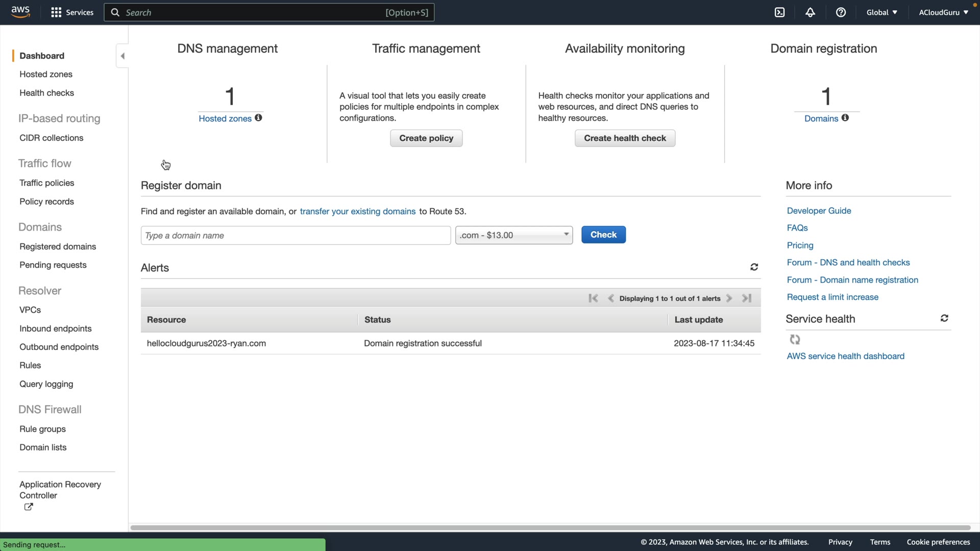Click the Create health check button
Viewport: 980px width, 551px height.
(x=625, y=138)
